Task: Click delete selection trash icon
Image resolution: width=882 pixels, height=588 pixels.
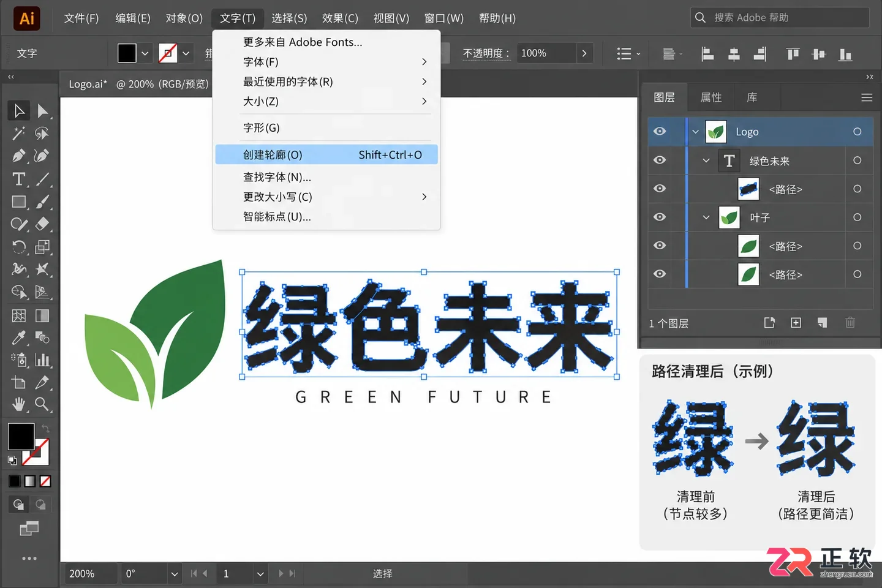Action: coord(850,323)
